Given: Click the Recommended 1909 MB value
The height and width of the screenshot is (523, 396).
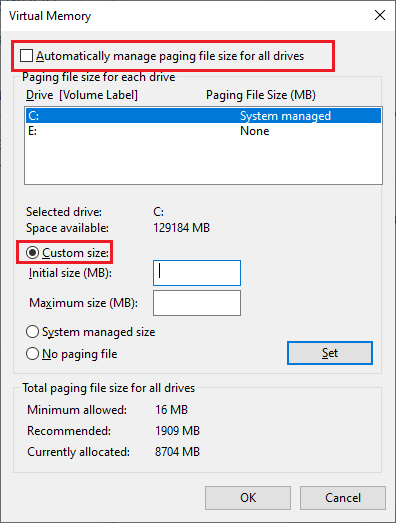Looking at the screenshot, I should pyautogui.click(x=177, y=431).
